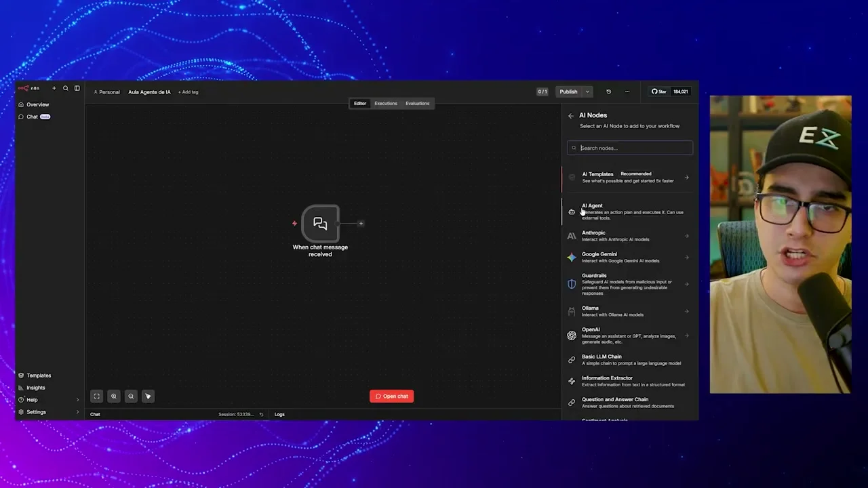Expand the Anthropic node arrow
The width and height of the screenshot is (868, 488).
(687, 236)
